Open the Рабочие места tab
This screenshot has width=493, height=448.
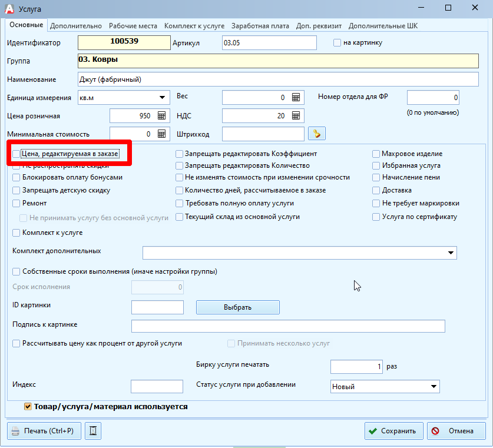click(133, 26)
